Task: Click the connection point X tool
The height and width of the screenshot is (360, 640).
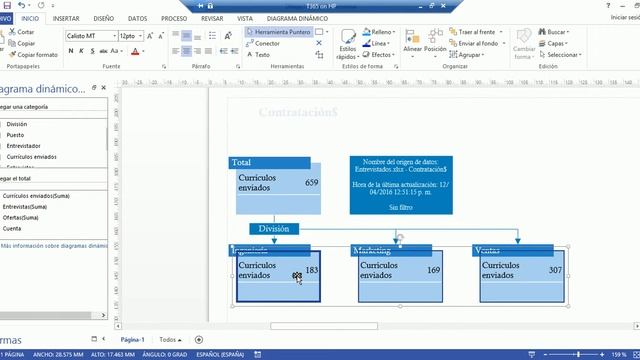Action: (x=319, y=43)
